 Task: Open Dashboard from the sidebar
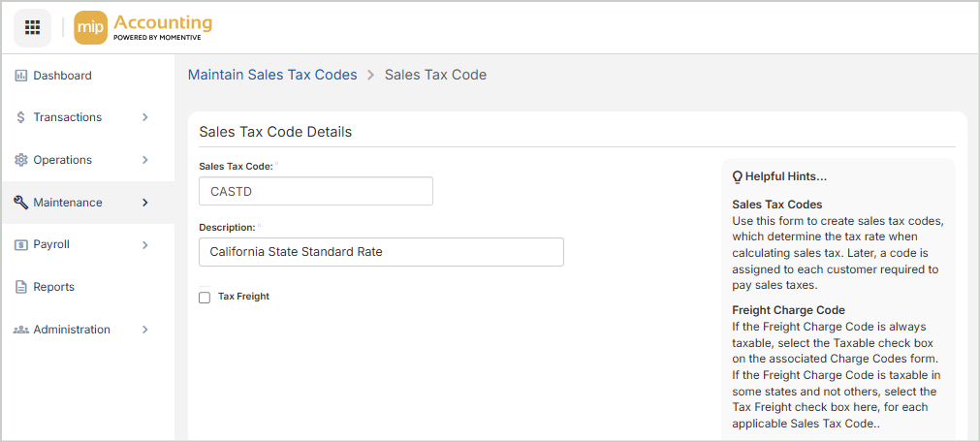pyautogui.click(x=62, y=76)
